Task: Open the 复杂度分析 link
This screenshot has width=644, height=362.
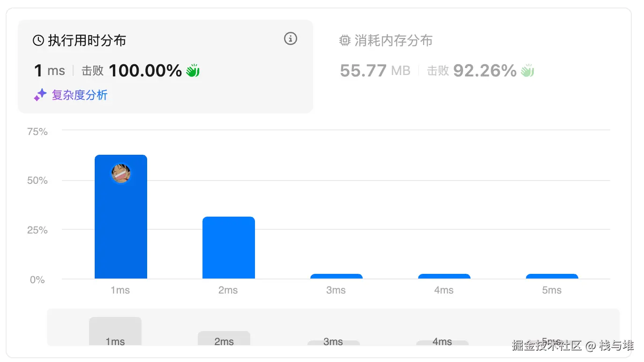Action: coord(80,95)
